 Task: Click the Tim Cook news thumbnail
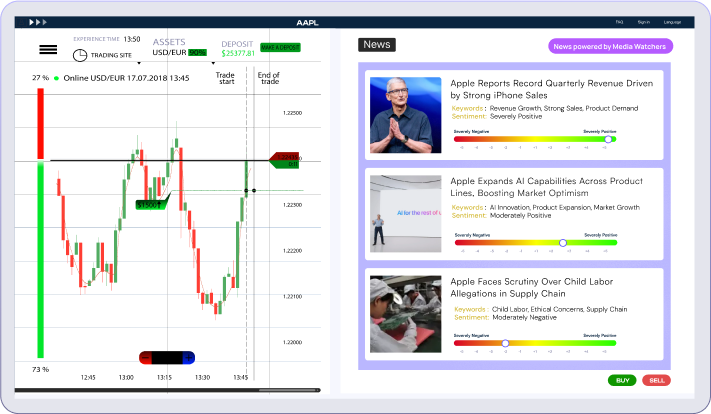click(x=405, y=115)
